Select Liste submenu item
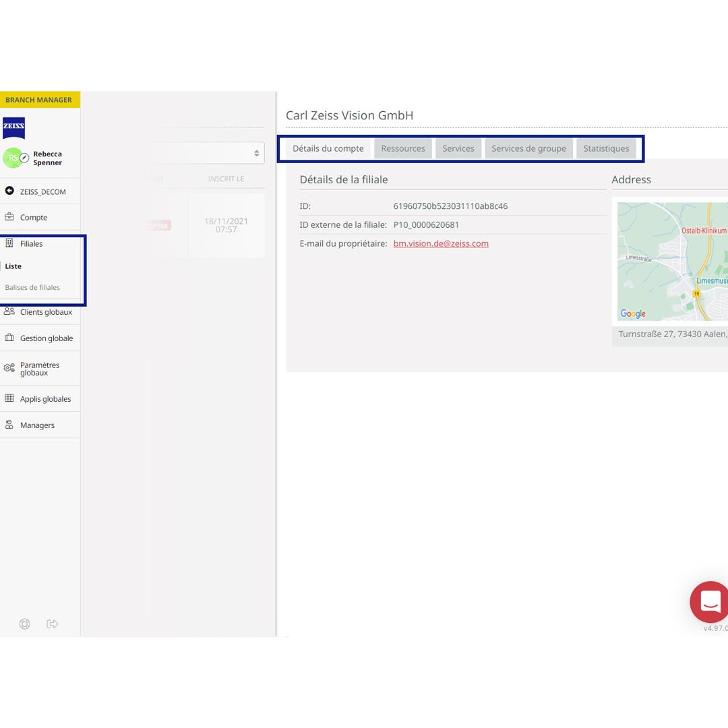The image size is (728, 728). pos(13,266)
